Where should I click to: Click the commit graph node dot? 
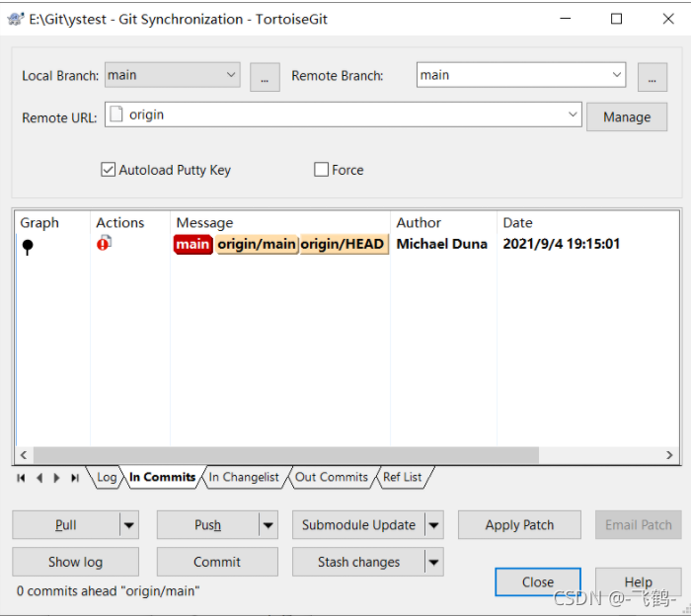click(28, 246)
